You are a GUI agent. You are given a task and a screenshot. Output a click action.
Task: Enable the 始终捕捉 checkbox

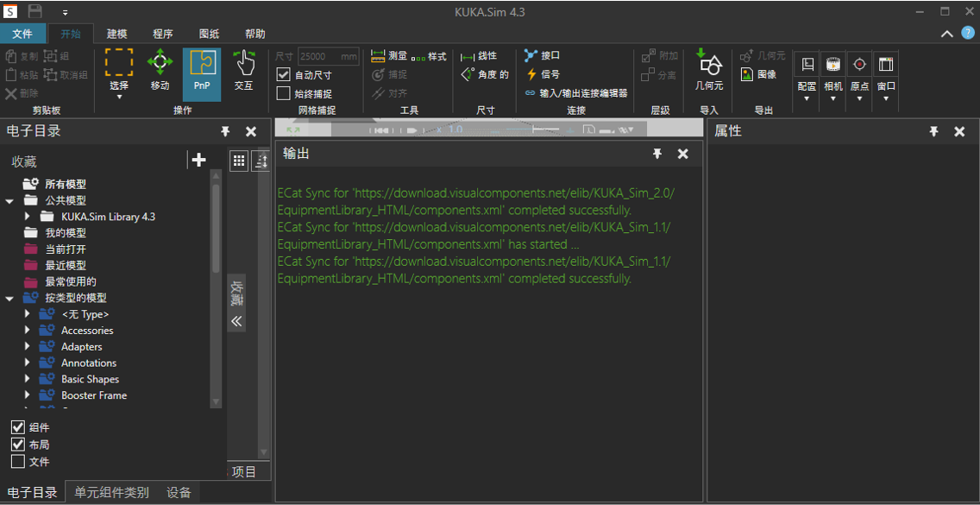tap(284, 93)
